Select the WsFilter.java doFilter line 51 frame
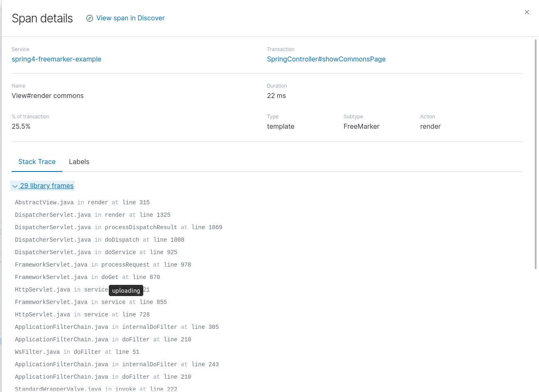539x392 pixels. tap(77, 352)
